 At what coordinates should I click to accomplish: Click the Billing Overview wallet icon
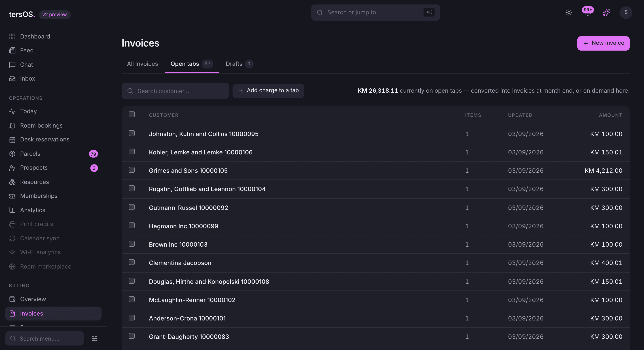[12, 299]
